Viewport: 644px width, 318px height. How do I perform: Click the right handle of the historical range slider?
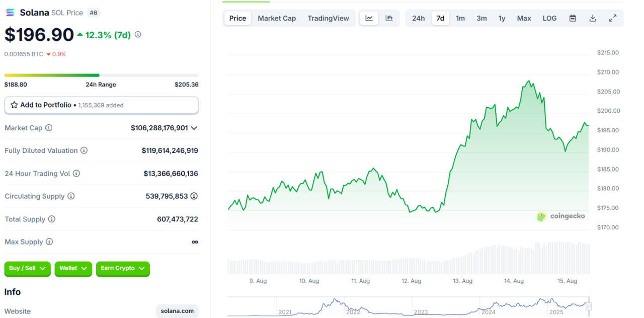(x=588, y=306)
